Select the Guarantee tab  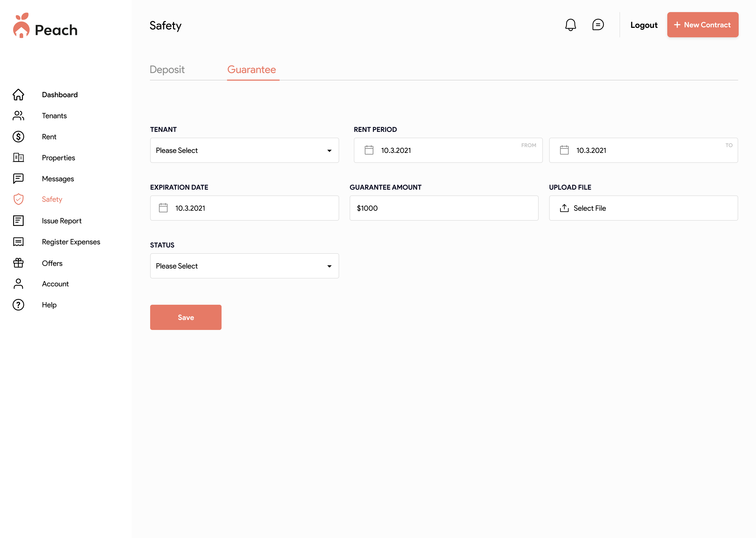[x=251, y=70]
